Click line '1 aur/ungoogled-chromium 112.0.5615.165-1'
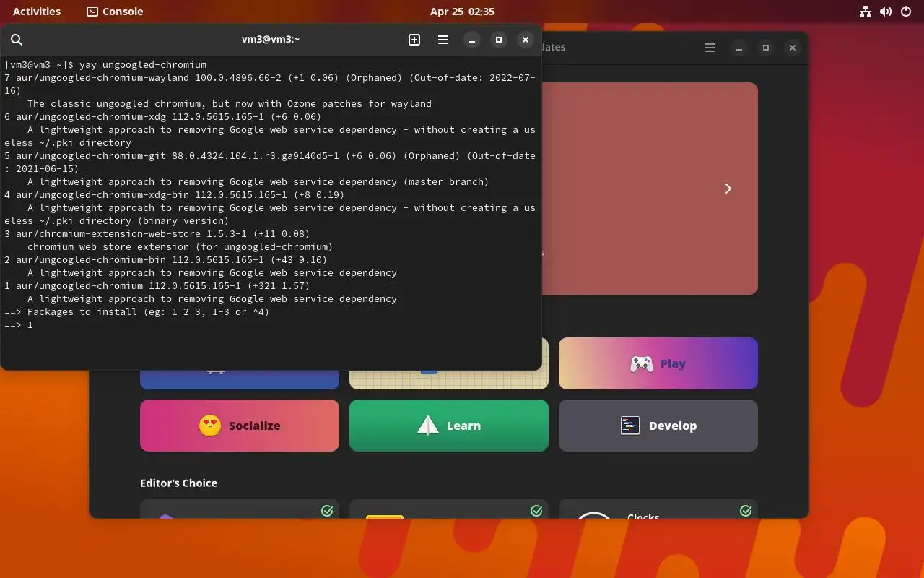Screen dimensions: 924x578 click(x=157, y=286)
